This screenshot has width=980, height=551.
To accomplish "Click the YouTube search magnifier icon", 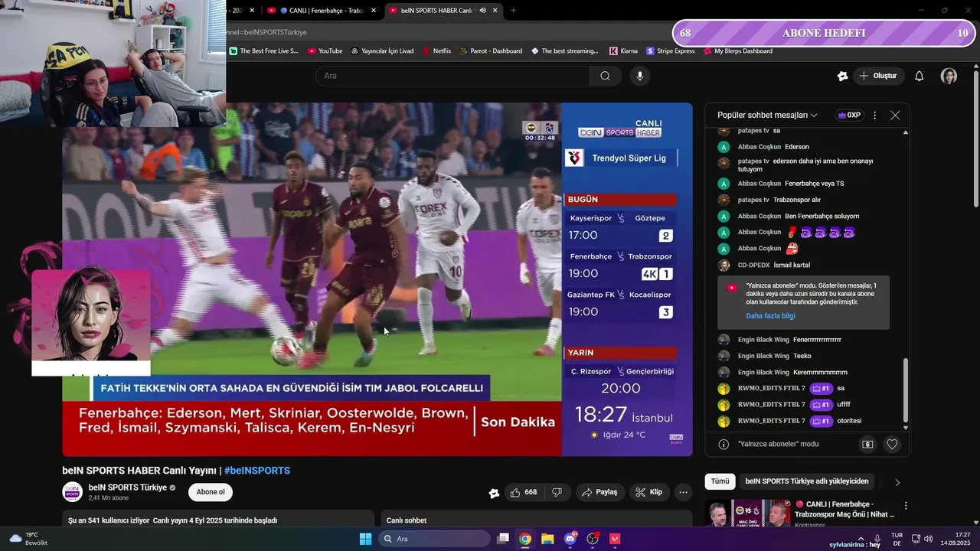I will (x=605, y=76).
